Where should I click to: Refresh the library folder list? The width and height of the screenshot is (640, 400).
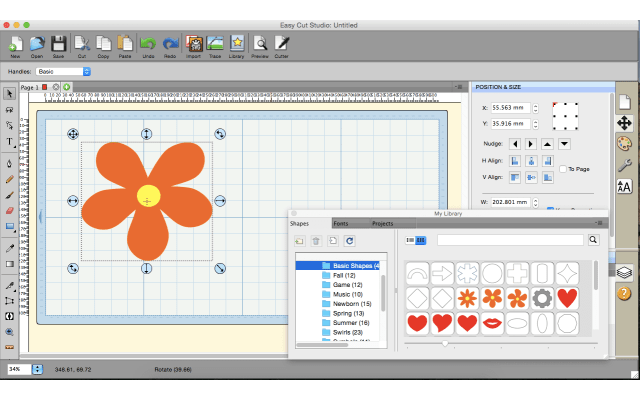coord(350,241)
